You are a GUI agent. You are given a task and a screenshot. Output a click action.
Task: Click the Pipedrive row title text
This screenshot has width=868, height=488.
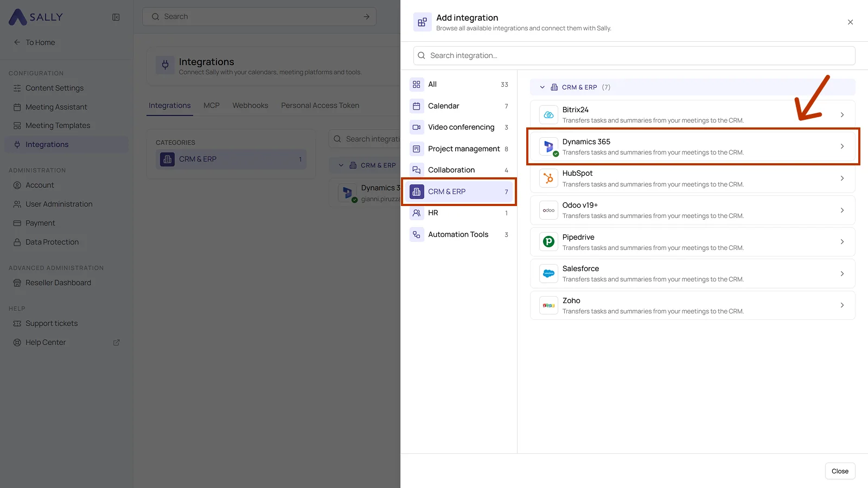coord(578,237)
